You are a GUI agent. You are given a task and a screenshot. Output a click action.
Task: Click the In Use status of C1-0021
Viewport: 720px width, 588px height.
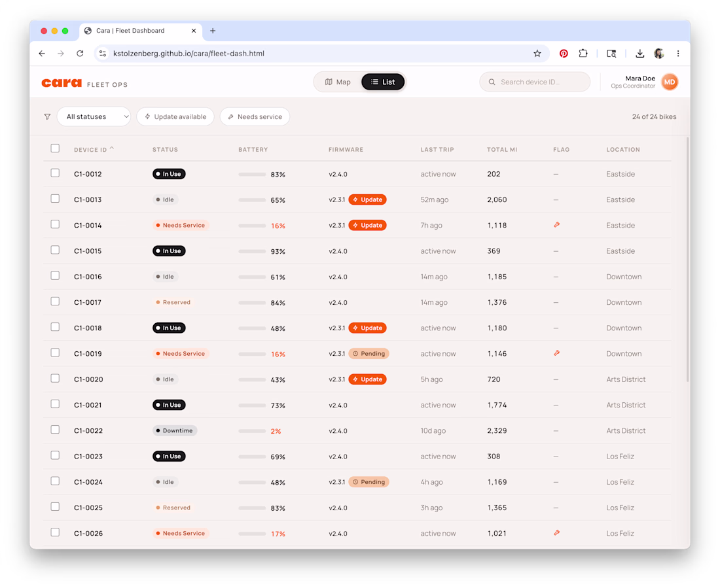click(169, 405)
